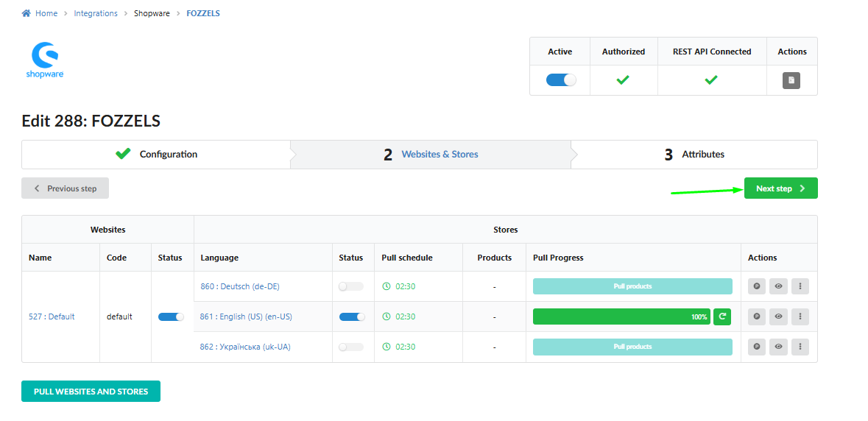
Task: Click the refresh icon beside the 100% bar
Action: tap(722, 316)
